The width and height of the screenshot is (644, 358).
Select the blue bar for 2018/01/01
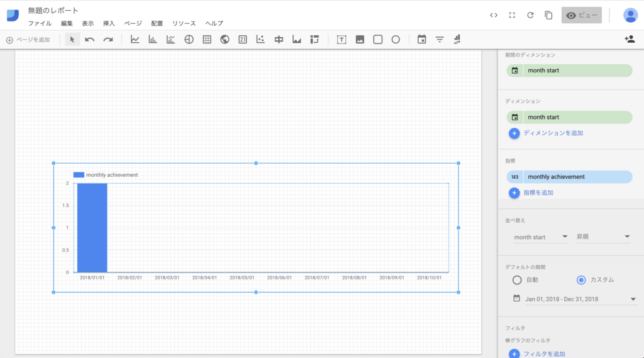pyautogui.click(x=92, y=228)
